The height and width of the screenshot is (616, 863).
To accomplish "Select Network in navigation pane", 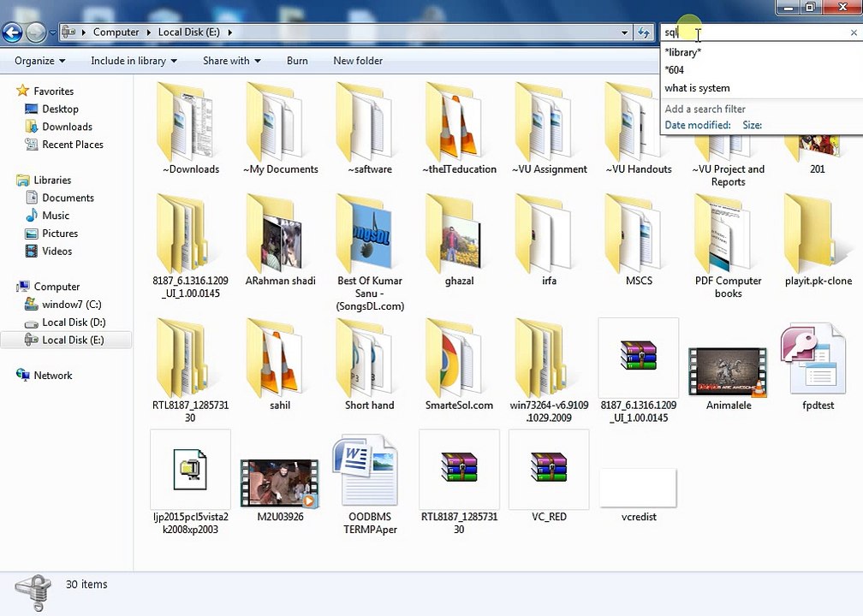I will pyautogui.click(x=44, y=375).
